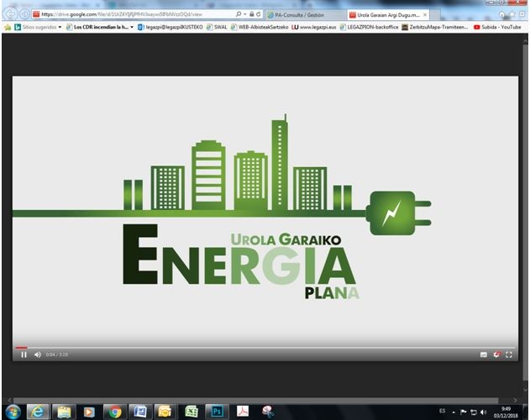Open SWAL bookmark

pos(217,27)
